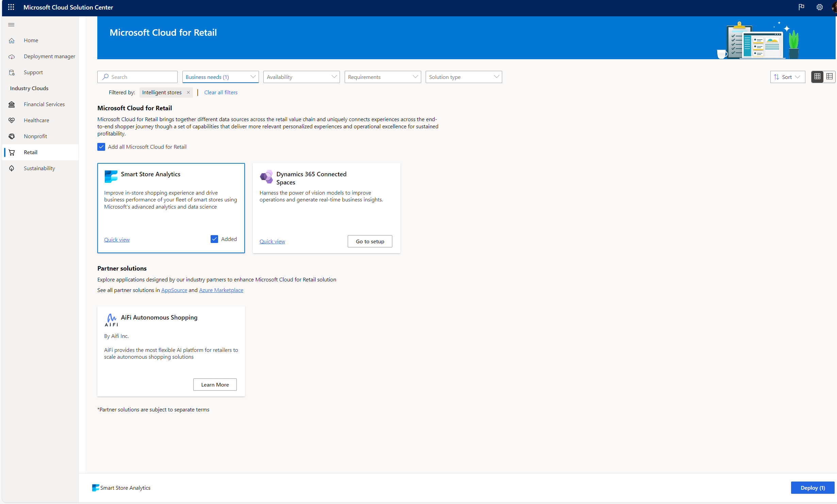
Task: Open Quick view for Dynamics 365 Connected Spaces
Action: [272, 242]
